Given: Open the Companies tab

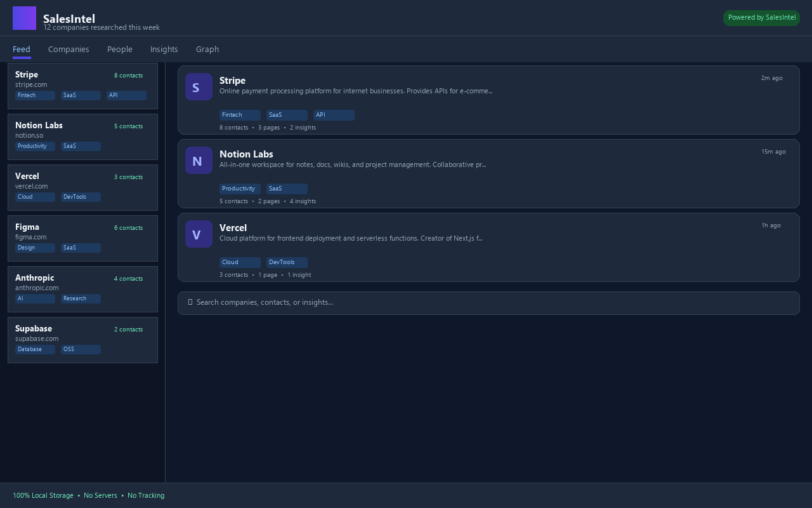Looking at the screenshot, I should click(69, 49).
